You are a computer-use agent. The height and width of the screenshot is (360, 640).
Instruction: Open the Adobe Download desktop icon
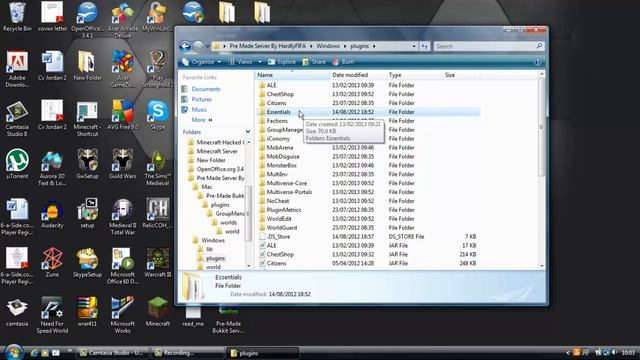[x=17, y=69]
